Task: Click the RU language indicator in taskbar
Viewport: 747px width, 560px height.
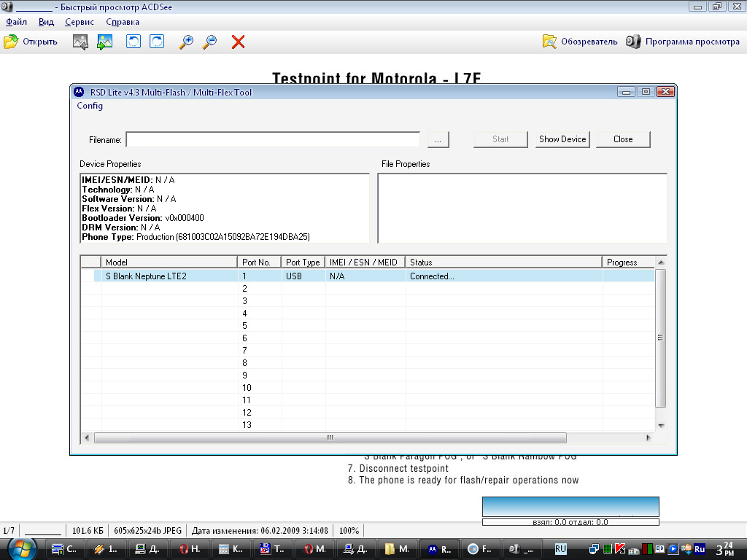Action: click(560, 548)
